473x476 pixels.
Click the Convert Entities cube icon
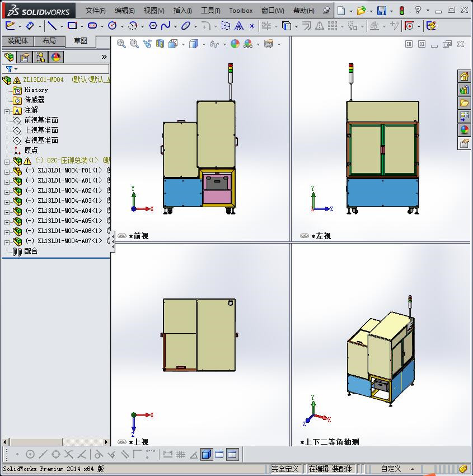287,26
